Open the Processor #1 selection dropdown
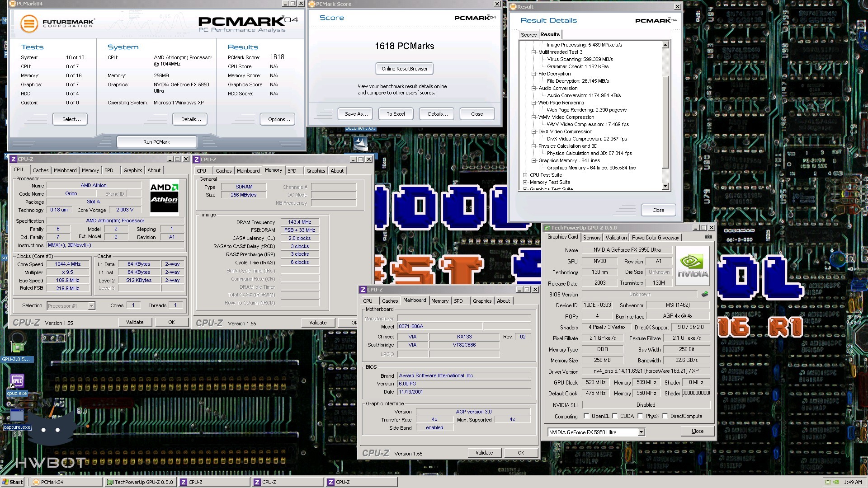The image size is (868, 488). coord(91,306)
